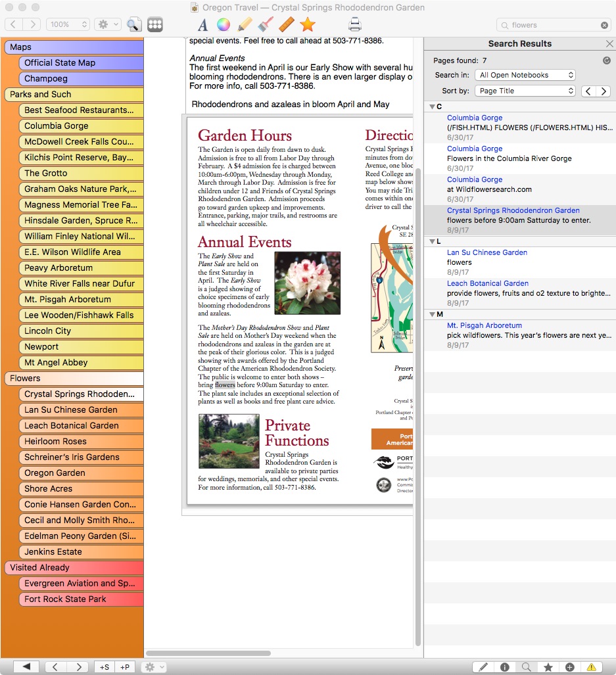The image size is (616, 675).
Task: Open the Lan Su Chinese Garden search result
Action: [520, 262]
